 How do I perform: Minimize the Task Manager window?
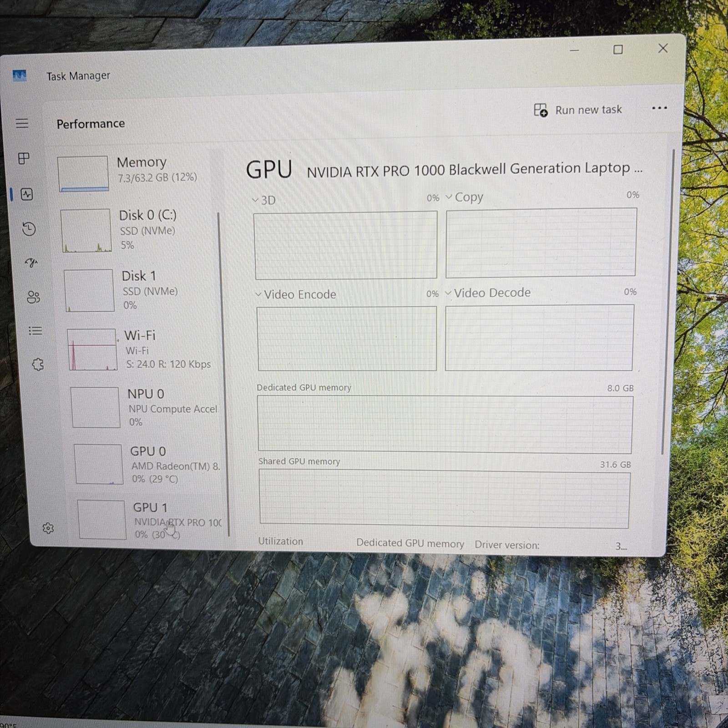click(574, 50)
